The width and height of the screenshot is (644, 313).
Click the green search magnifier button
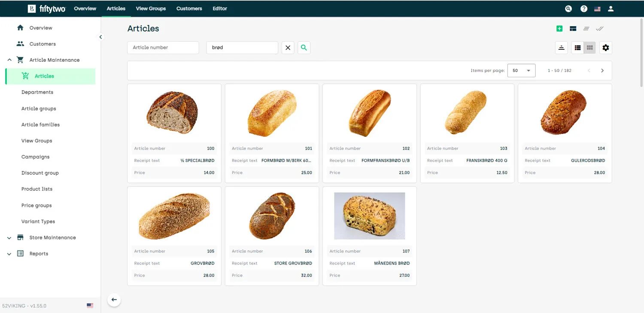(304, 48)
